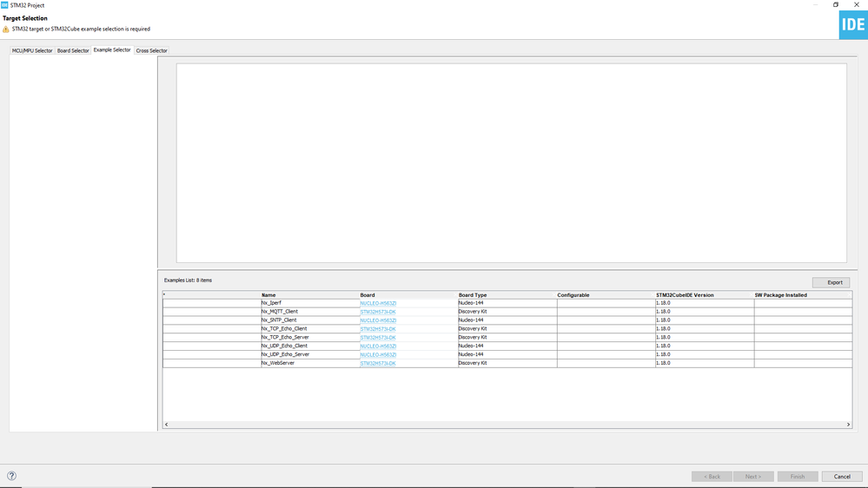Click the warning icon beside selection message
Viewport: 868px width, 488px height.
(x=6, y=30)
